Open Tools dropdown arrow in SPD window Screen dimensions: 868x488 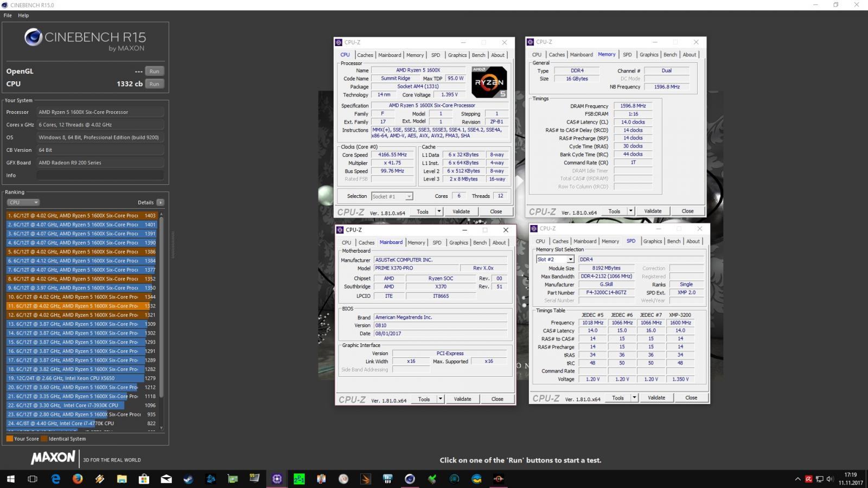634,397
